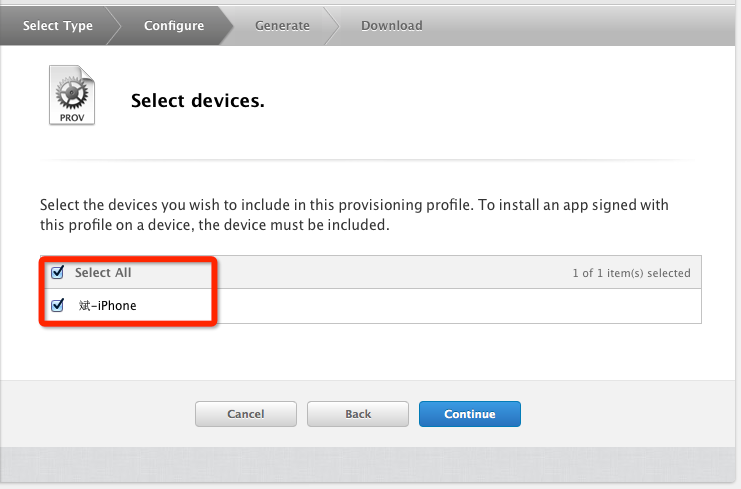Click empty space in the 斌-iPhone row
The image size is (741, 489).
pyautogui.click(x=450, y=306)
